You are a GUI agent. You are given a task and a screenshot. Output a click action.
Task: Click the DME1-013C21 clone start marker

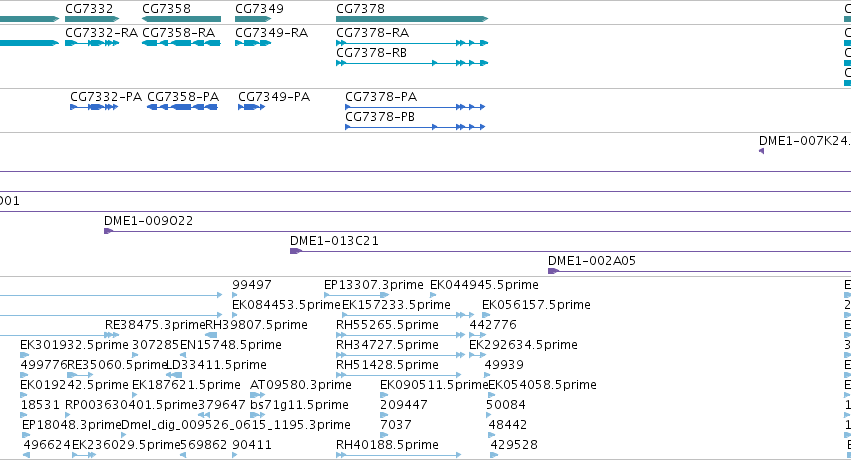(296, 251)
